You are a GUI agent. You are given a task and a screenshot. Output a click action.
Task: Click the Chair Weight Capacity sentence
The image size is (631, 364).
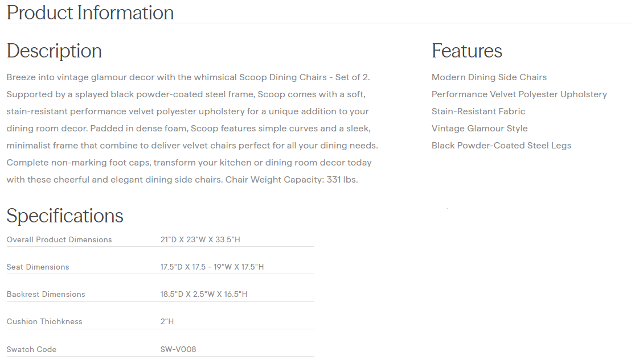pos(292,180)
